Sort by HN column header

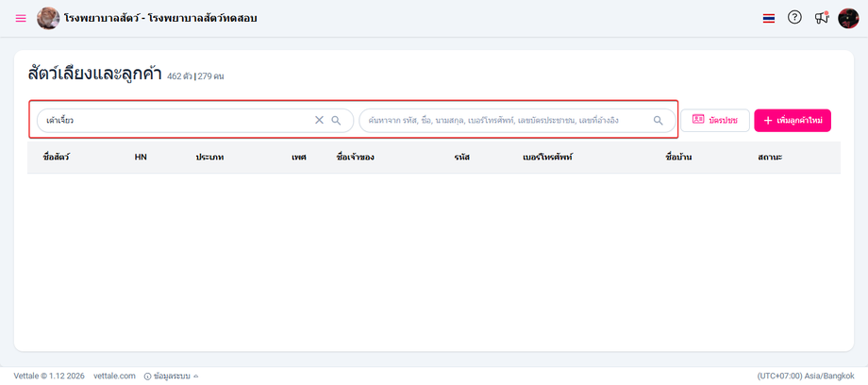click(141, 158)
